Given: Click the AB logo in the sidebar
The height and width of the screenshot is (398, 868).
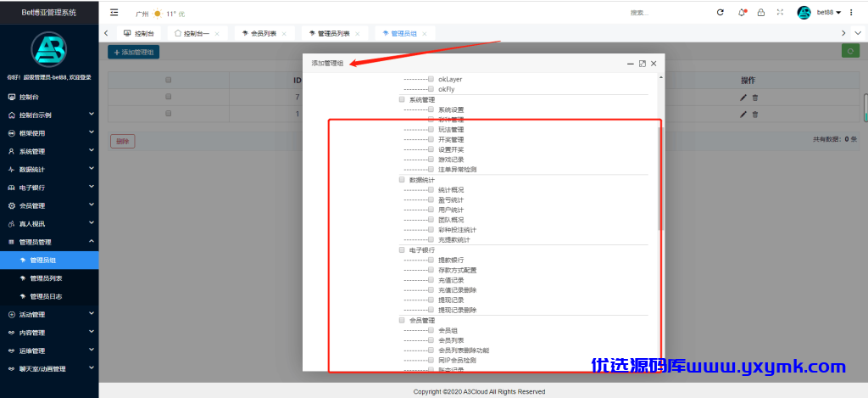Looking at the screenshot, I should pos(48,50).
